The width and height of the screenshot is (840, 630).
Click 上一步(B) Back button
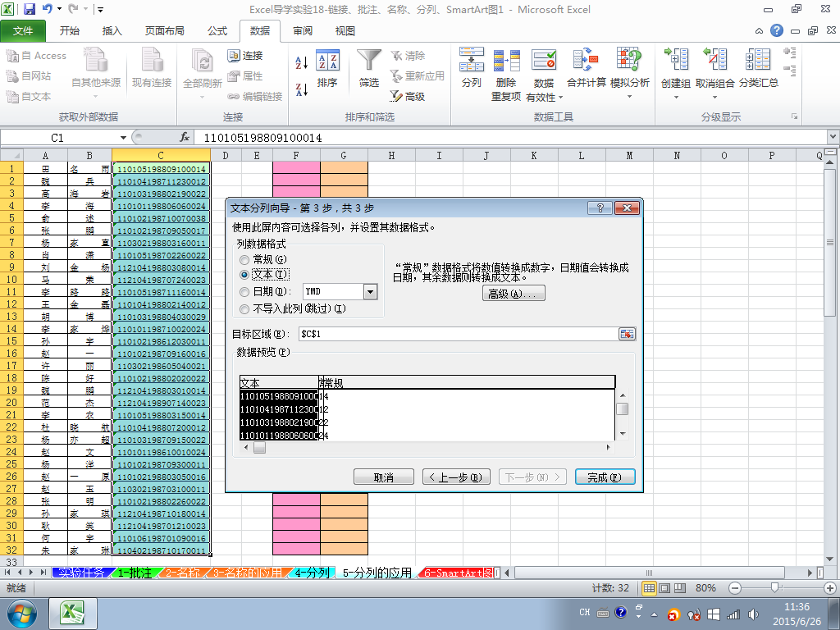(x=456, y=477)
